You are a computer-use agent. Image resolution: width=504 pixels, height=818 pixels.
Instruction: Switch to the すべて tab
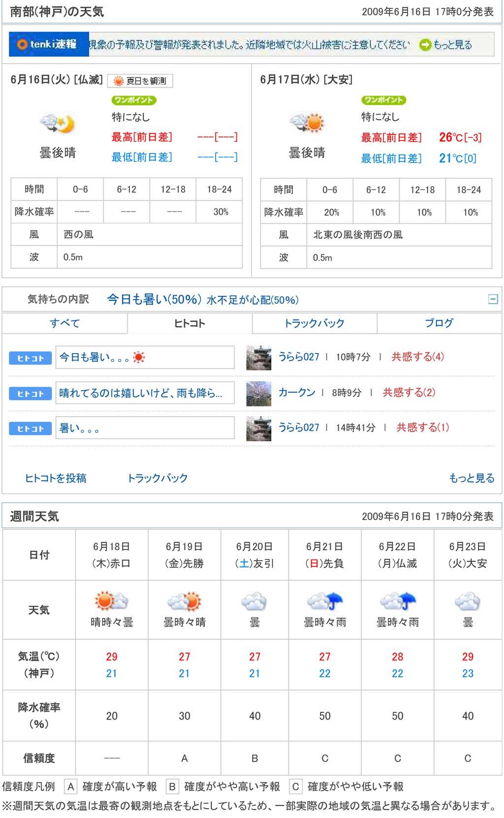(64, 323)
